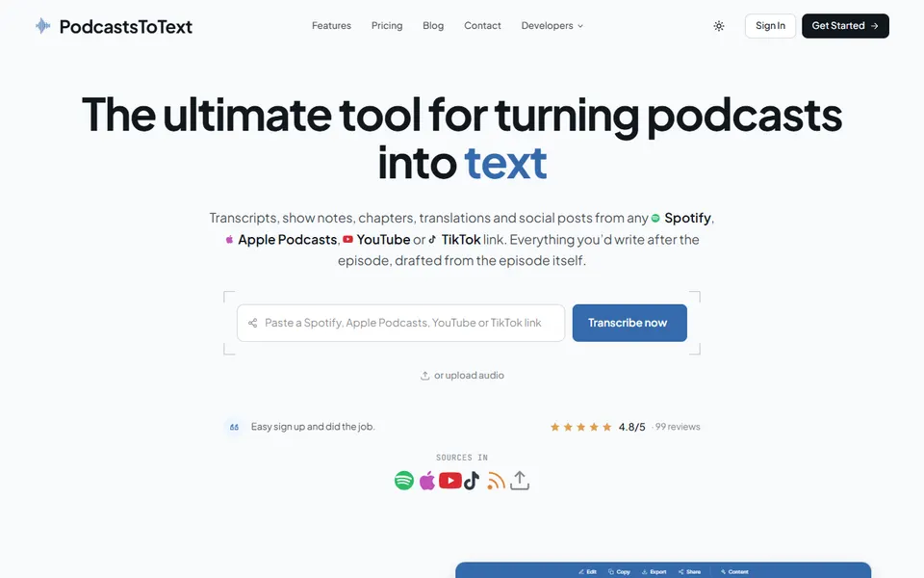The image size is (924, 578).
Task: Click the Export item in preview toolbar
Action: 654,571
